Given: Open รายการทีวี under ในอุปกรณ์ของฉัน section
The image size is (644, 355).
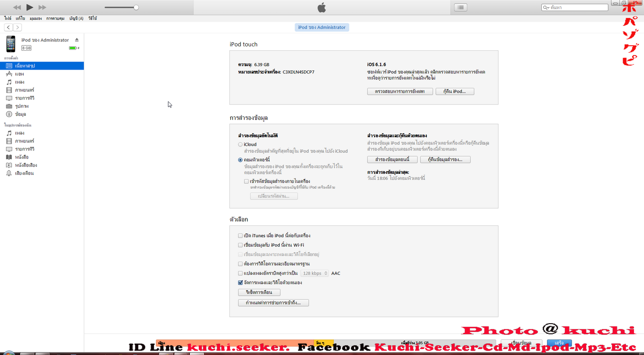Looking at the screenshot, I should 42,149.
